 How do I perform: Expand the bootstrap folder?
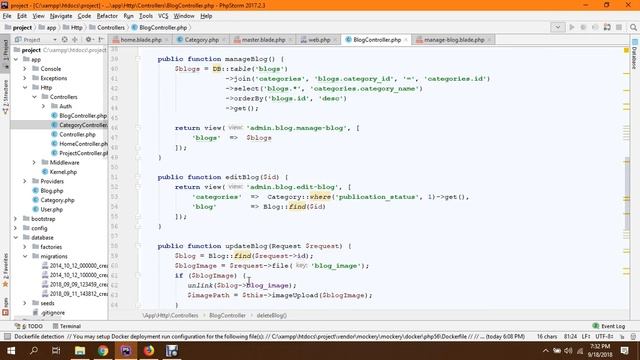(16, 219)
